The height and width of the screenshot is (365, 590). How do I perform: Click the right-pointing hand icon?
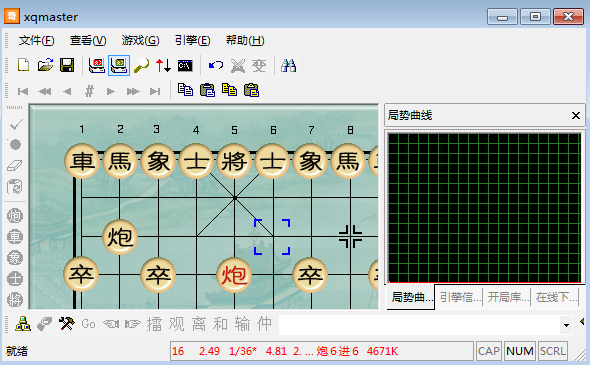point(133,324)
